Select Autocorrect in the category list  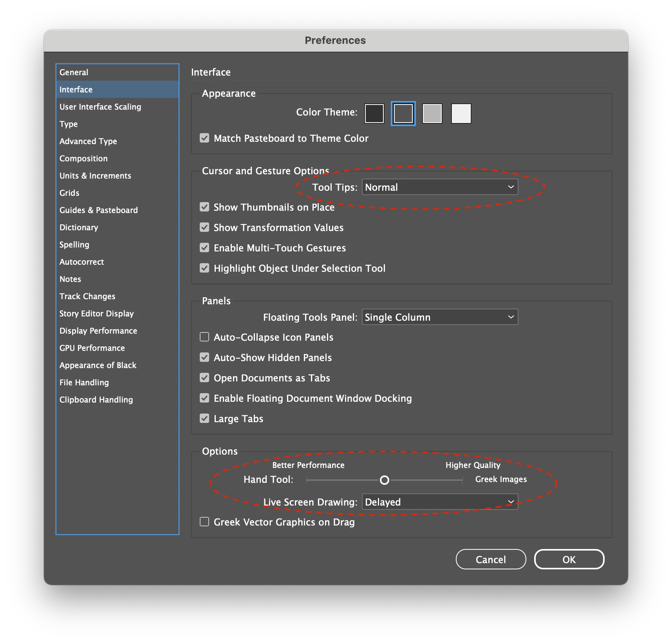117,262
